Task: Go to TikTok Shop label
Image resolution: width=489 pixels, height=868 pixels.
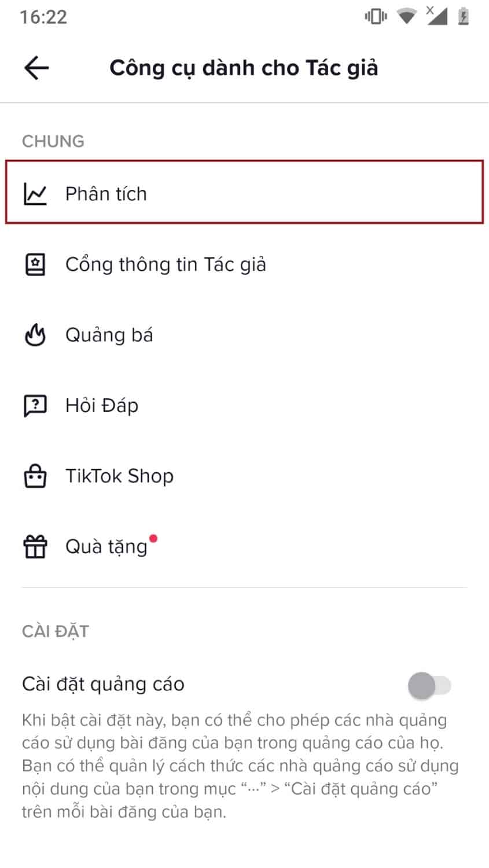Action: pos(119,476)
